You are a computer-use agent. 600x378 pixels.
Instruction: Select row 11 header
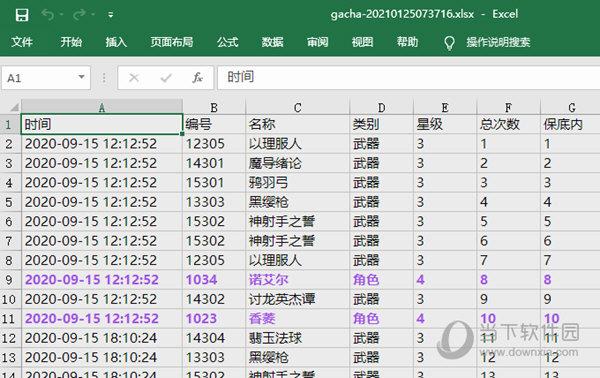click(x=10, y=318)
